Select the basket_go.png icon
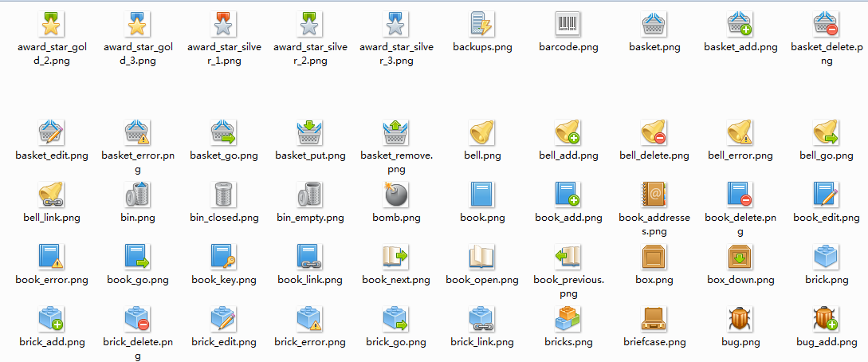This screenshot has height=362, width=868. 224,132
